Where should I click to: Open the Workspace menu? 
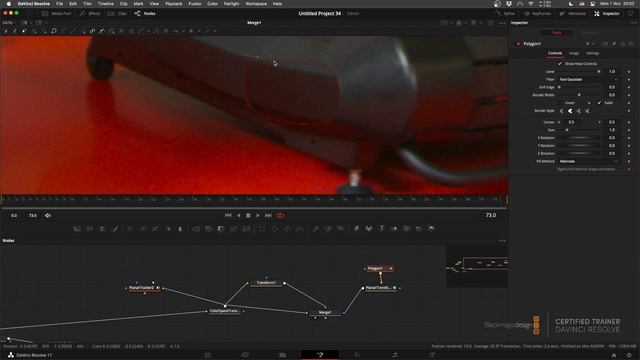point(256,4)
